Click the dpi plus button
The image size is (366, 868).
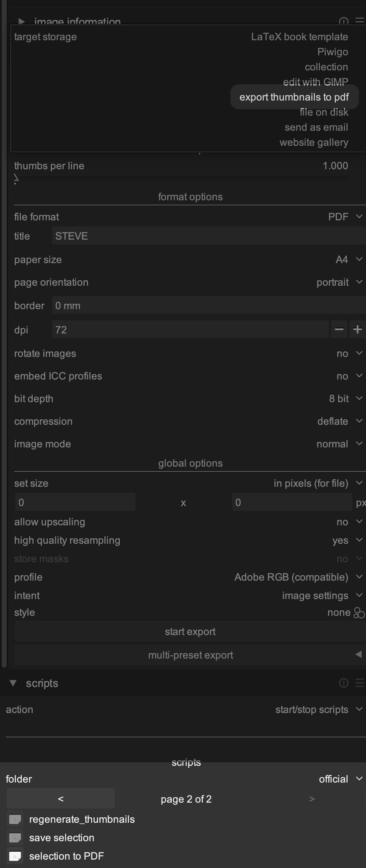point(357,330)
